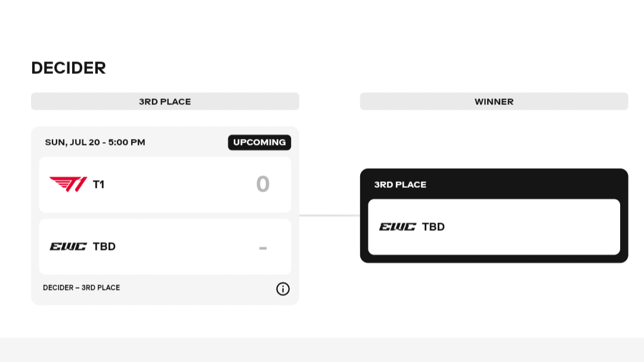This screenshot has height=362, width=644.
Task: Click the T1 team name
Action: coord(98,184)
